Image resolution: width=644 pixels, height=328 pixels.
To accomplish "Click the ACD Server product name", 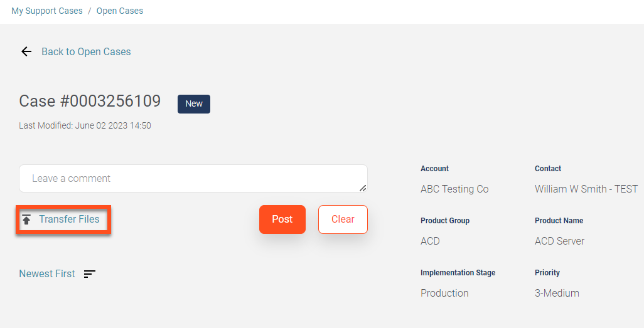I will 559,241.
